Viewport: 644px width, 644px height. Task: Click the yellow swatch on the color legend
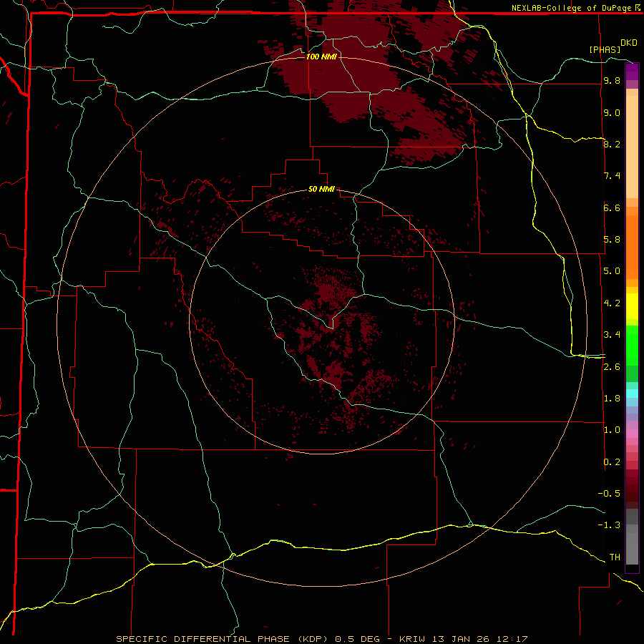click(632, 306)
